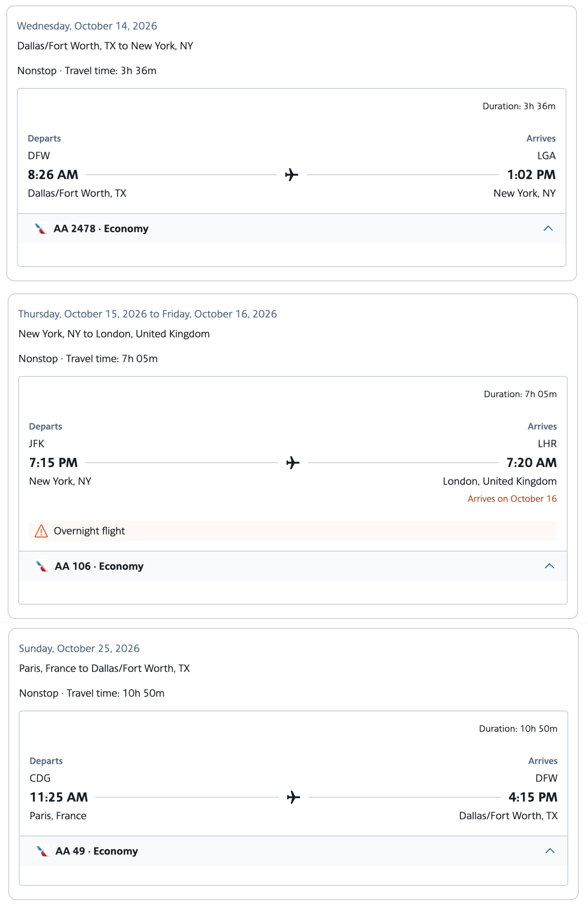The width and height of the screenshot is (588, 908).
Task: Collapse the AA 106 Economy details chevron
Action: tap(549, 566)
